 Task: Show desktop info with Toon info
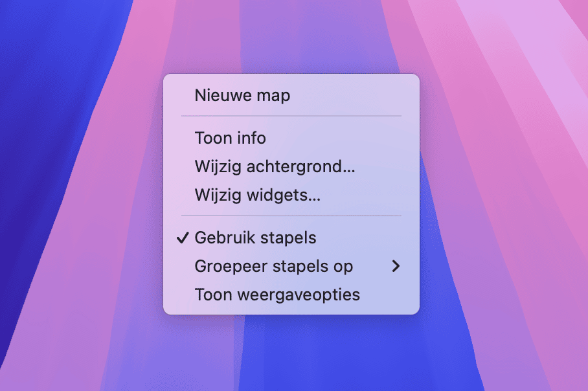(230, 138)
